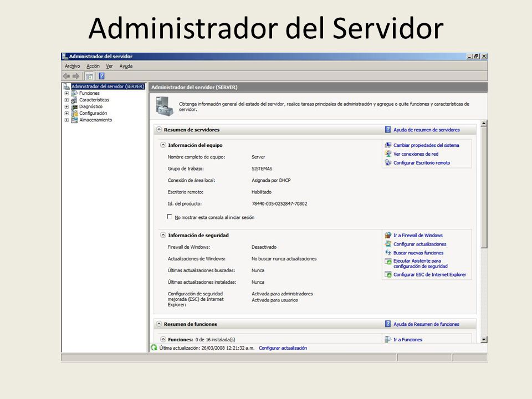Click Configurar actualizaciones link
The width and height of the screenshot is (532, 399).
(420, 244)
